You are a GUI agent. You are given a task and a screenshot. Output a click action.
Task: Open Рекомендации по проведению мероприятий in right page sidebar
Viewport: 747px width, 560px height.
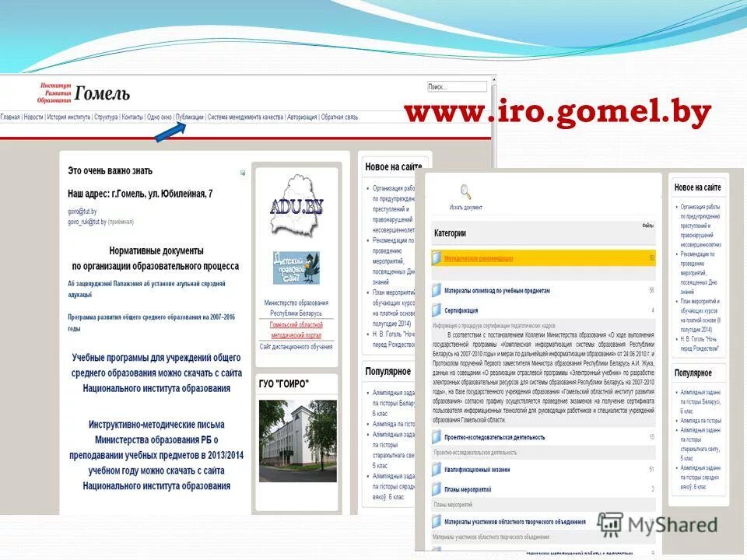pos(698,273)
